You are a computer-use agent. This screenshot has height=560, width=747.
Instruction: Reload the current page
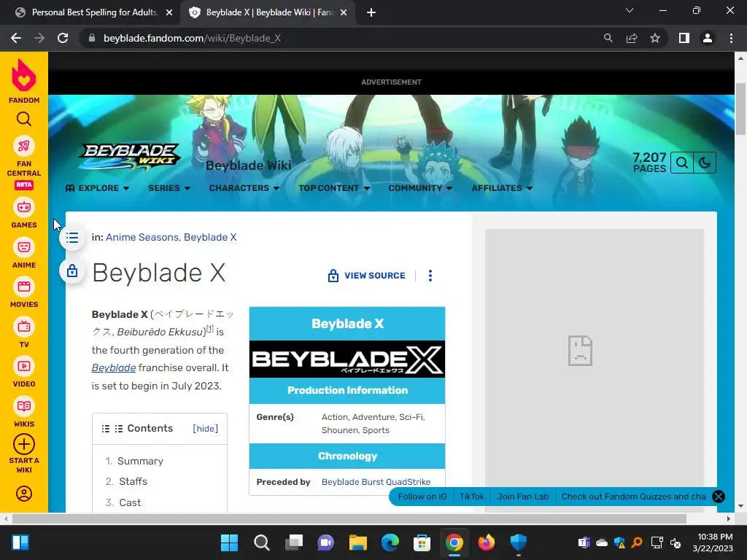tap(63, 38)
